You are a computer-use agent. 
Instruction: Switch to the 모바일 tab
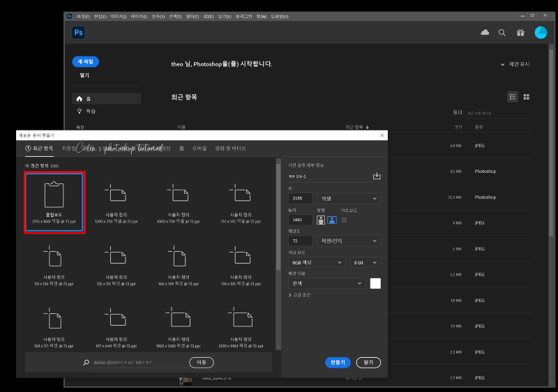coord(199,149)
